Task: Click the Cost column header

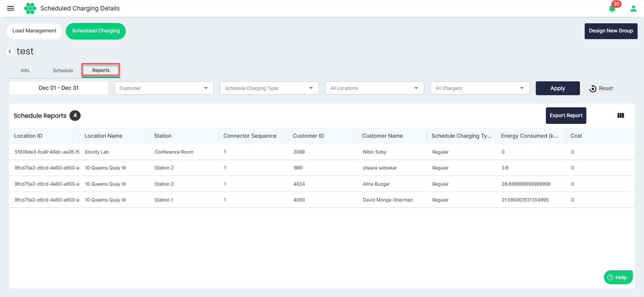Action: [x=576, y=136]
